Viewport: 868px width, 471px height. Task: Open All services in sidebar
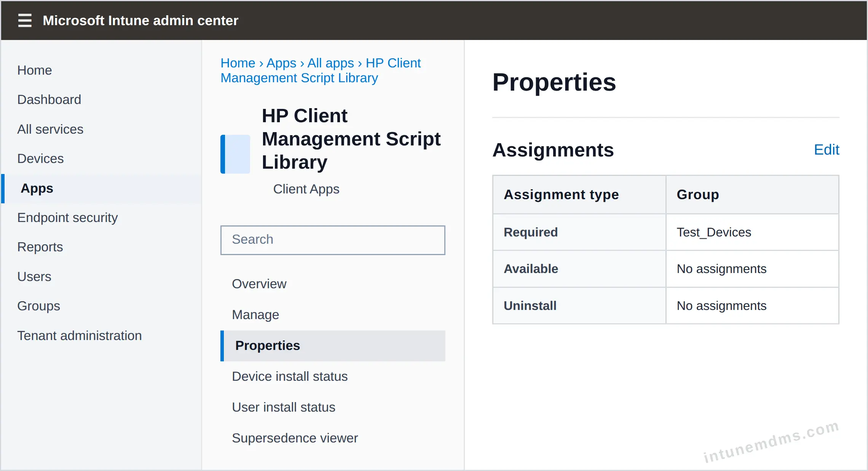click(50, 129)
